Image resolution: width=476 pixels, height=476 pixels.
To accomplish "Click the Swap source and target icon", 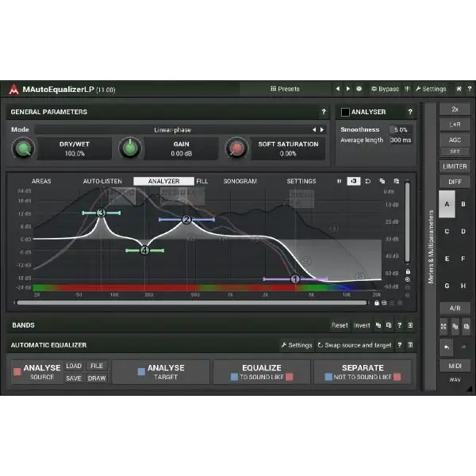I will (321, 345).
